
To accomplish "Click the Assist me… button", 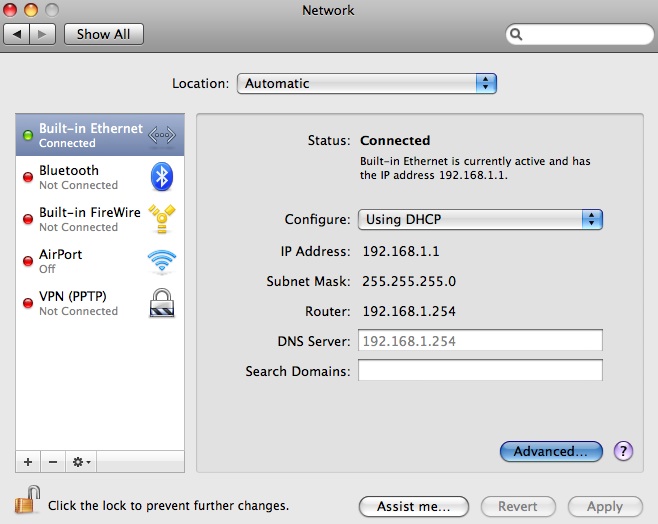I will [413, 507].
